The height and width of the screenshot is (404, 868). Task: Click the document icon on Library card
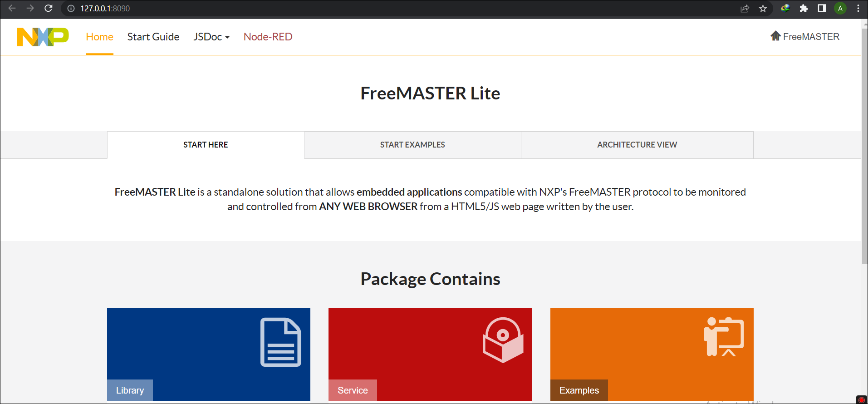281,342
